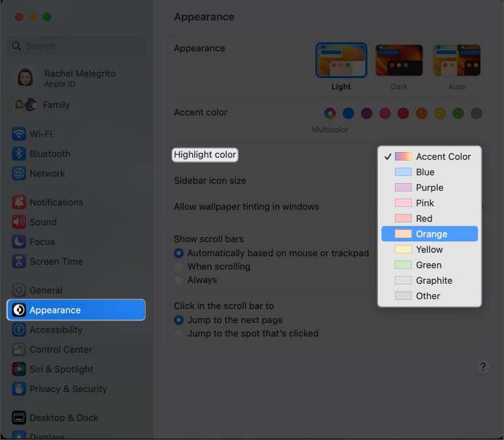Select Privacy & Security hand icon

tap(19, 389)
